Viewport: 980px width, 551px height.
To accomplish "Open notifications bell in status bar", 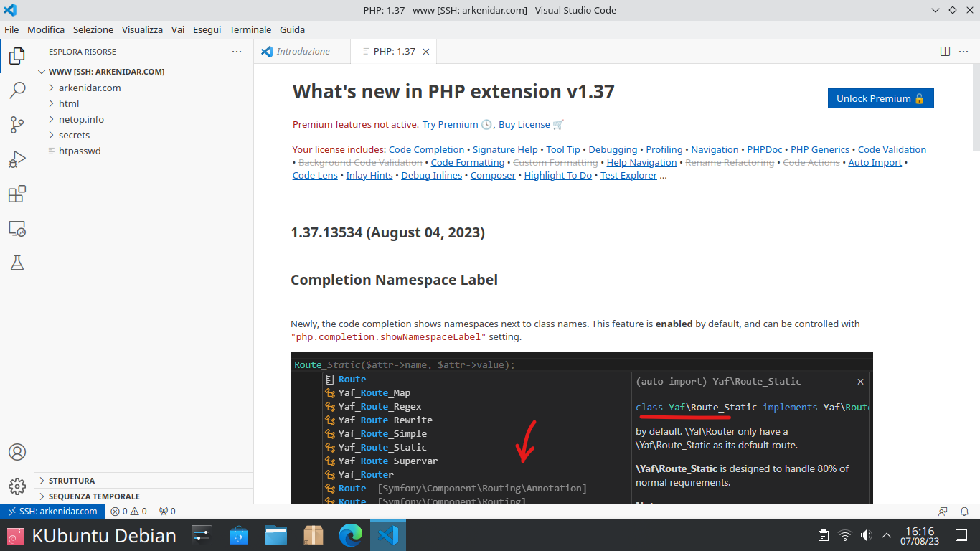I will point(965,512).
